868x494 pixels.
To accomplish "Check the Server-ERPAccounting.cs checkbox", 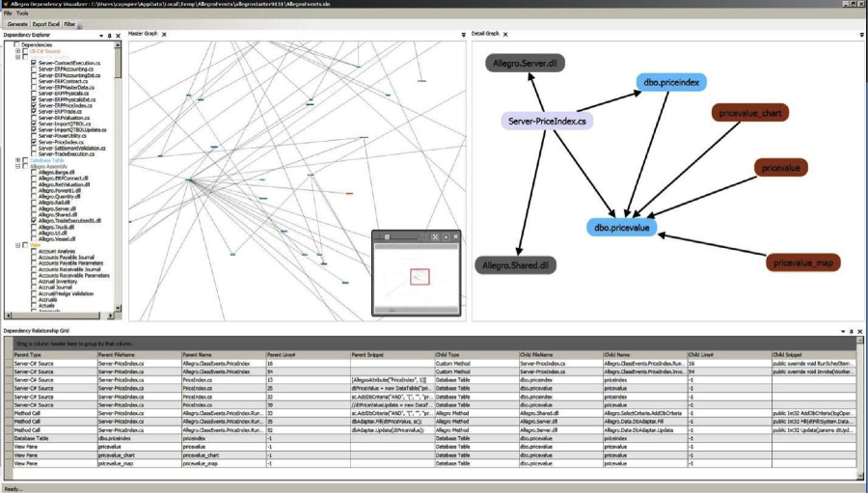I will pos(34,69).
